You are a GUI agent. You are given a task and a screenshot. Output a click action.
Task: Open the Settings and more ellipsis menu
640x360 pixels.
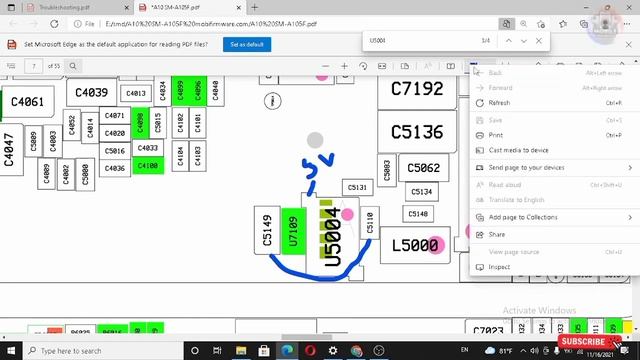(627, 24)
